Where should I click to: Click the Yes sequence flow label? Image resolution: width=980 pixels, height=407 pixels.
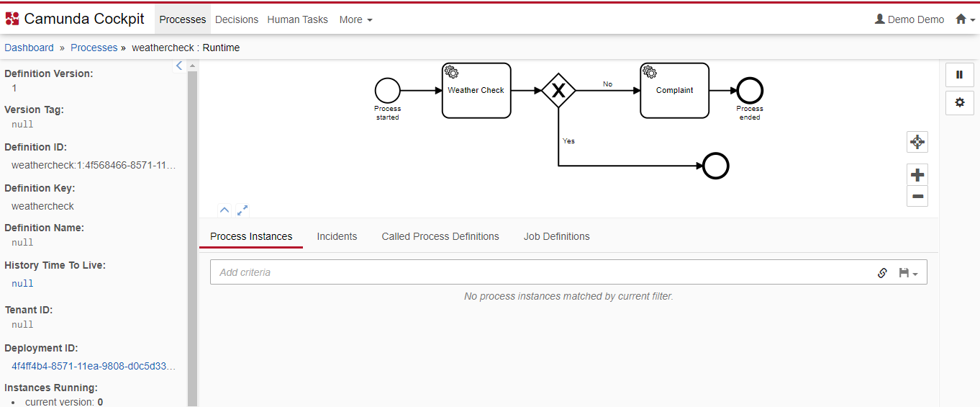(x=568, y=141)
